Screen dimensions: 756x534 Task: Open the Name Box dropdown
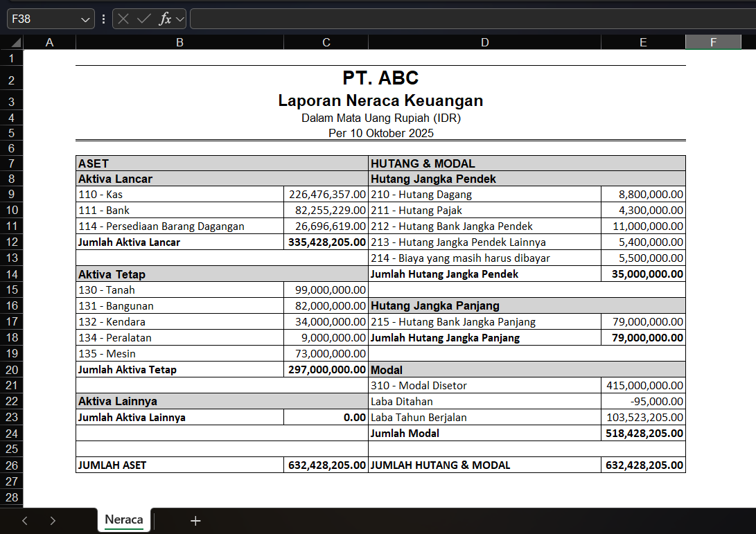[x=85, y=19]
